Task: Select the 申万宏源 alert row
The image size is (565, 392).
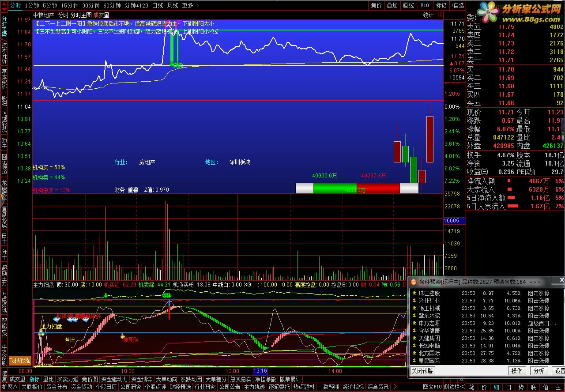Action: click(486, 323)
